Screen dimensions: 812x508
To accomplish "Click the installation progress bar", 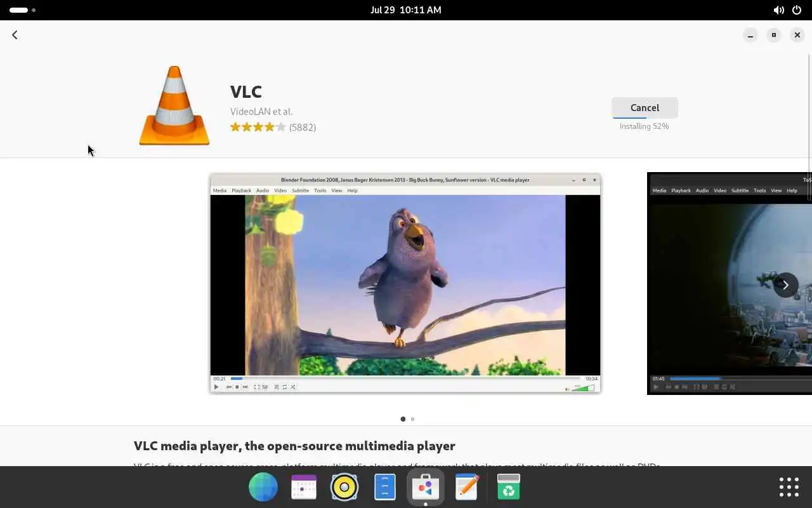I will [645, 118].
